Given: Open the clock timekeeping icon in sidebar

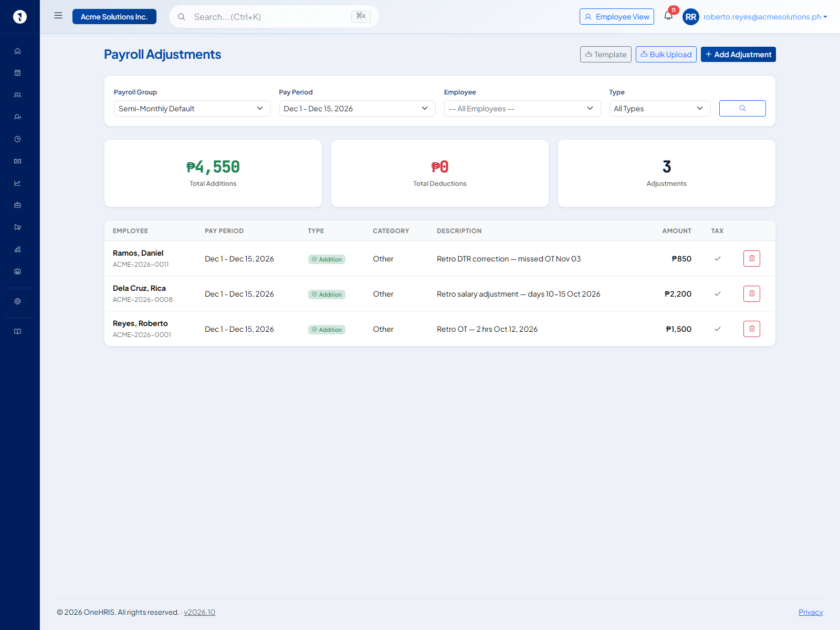Looking at the screenshot, I should pyautogui.click(x=17, y=139).
